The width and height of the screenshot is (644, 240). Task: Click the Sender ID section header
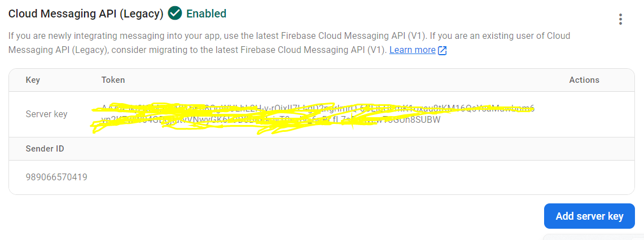coord(45,149)
